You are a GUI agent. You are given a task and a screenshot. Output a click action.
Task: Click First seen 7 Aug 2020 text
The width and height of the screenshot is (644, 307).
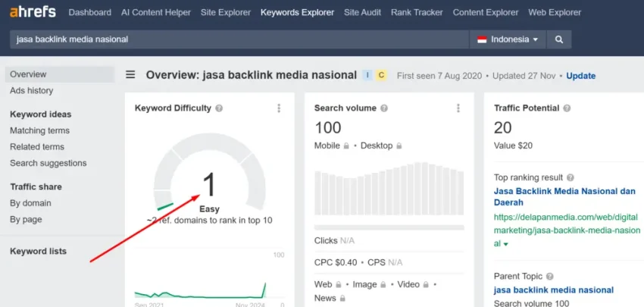(439, 76)
